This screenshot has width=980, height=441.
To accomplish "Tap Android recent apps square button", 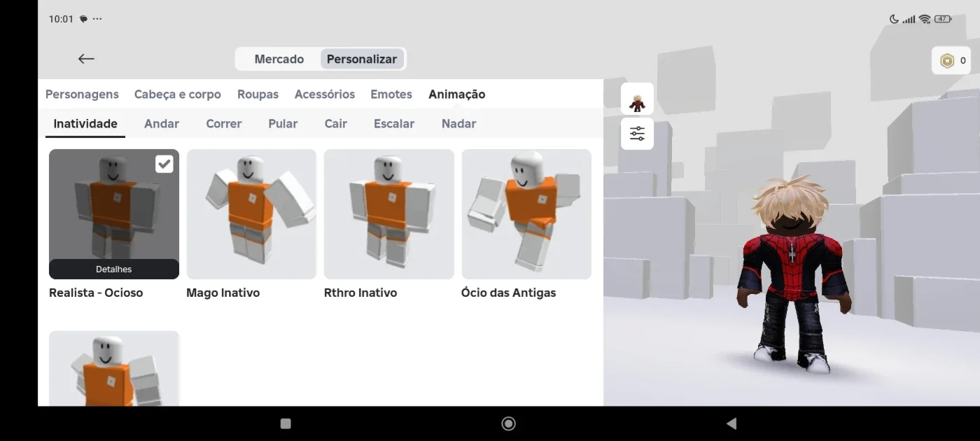I will tap(286, 423).
